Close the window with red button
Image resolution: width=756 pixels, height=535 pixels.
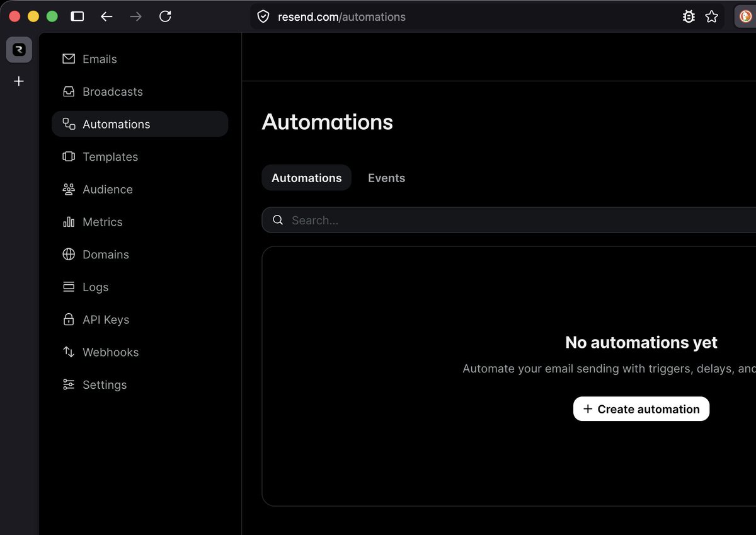pos(14,16)
